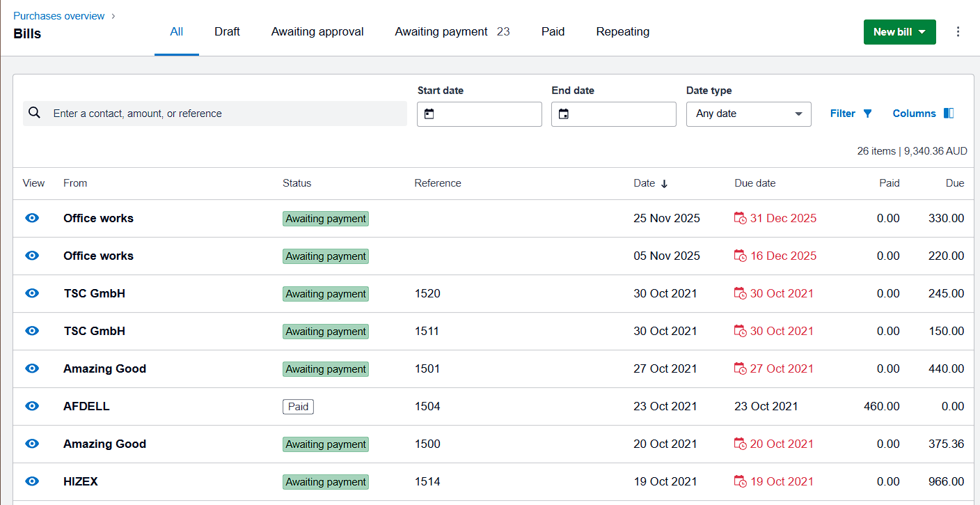Open the Start date calendar icon
Screen dimensions: 980x505
coord(429,114)
